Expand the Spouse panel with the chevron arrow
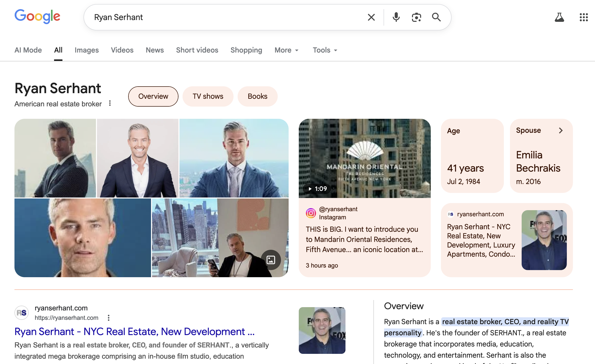Viewport: 595px width, 364px height. (x=561, y=130)
